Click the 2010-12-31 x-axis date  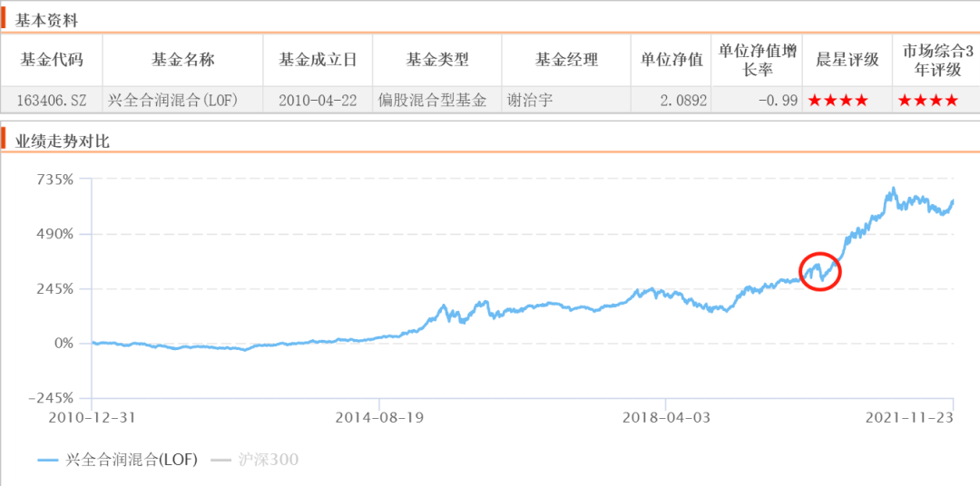click(x=92, y=417)
